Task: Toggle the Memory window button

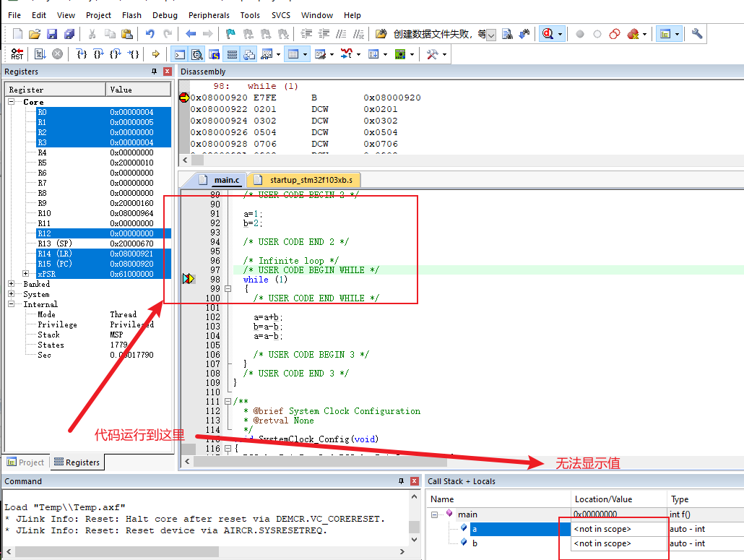Action: click(x=293, y=55)
